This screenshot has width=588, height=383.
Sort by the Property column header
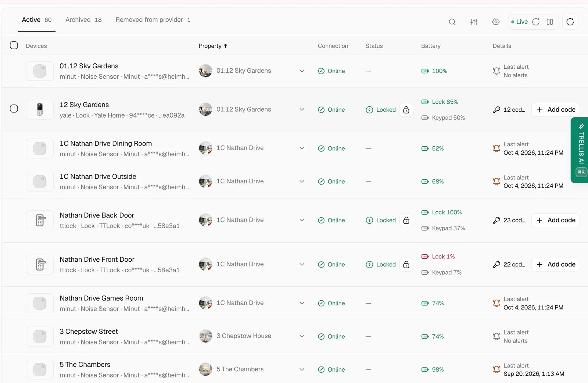pyautogui.click(x=213, y=46)
